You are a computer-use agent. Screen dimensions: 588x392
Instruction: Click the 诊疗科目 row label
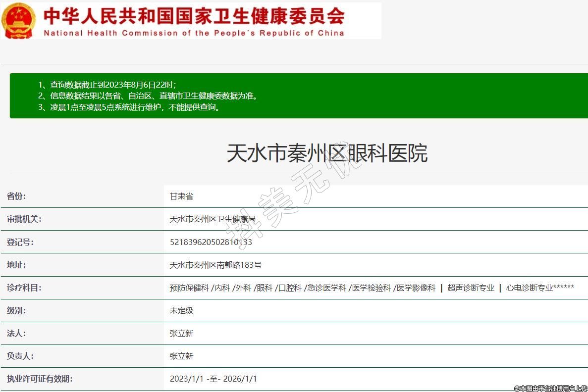pyautogui.click(x=24, y=288)
